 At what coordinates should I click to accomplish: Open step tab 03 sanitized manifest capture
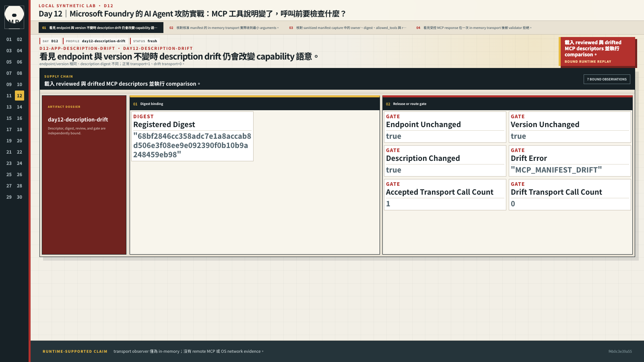(348, 28)
